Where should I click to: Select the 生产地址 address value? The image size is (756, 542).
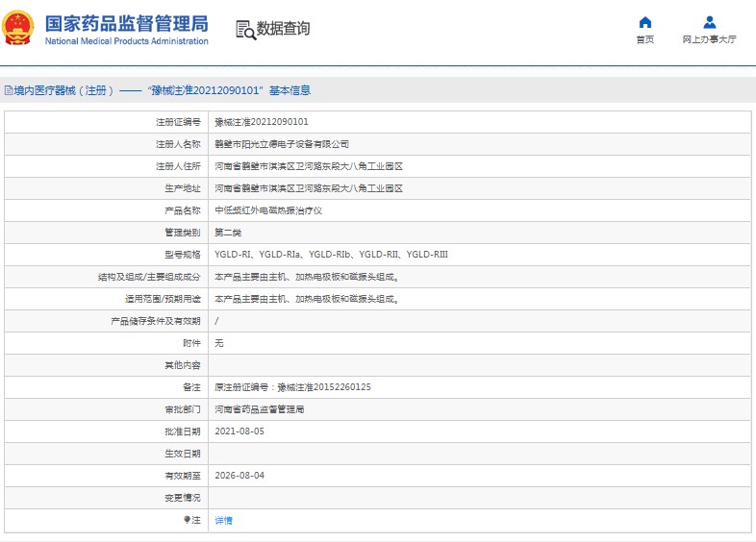pos(309,188)
